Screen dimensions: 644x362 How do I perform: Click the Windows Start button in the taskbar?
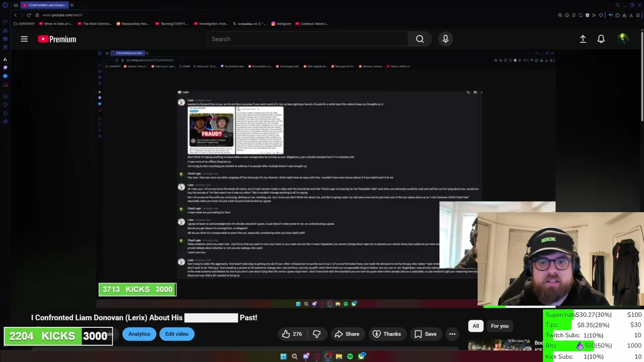tap(283, 356)
